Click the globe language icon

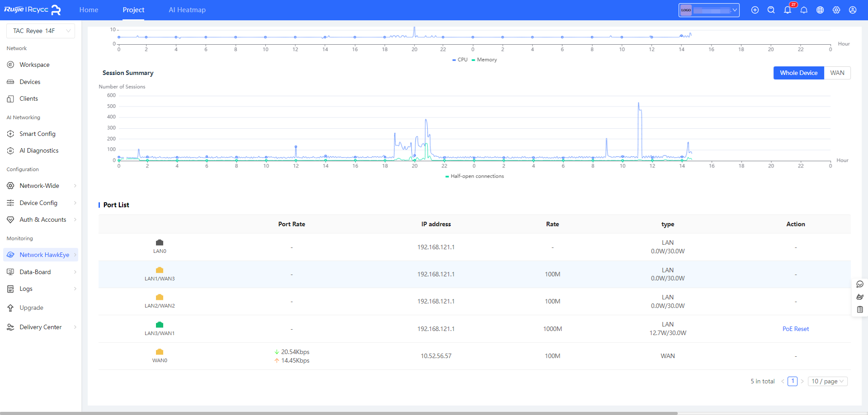coord(820,10)
